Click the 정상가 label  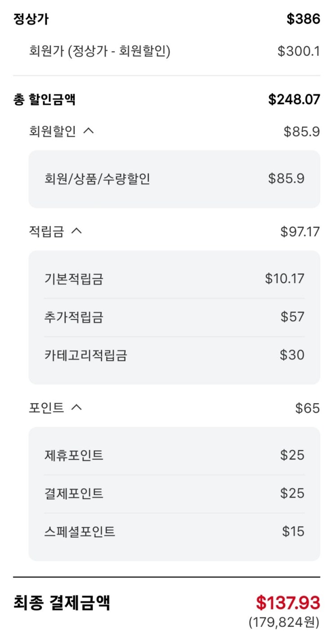click(x=31, y=19)
